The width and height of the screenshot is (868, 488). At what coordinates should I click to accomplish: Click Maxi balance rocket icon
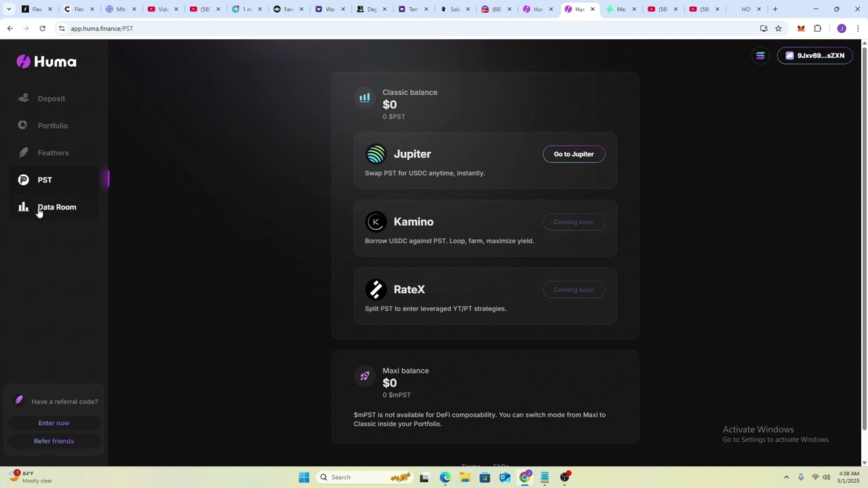tap(365, 376)
